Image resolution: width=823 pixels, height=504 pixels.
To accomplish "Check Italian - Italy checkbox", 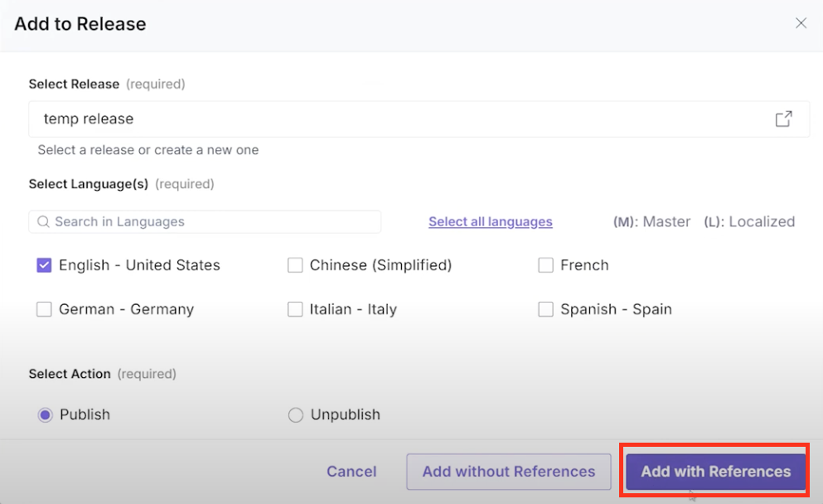I will pyautogui.click(x=295, y=308).
